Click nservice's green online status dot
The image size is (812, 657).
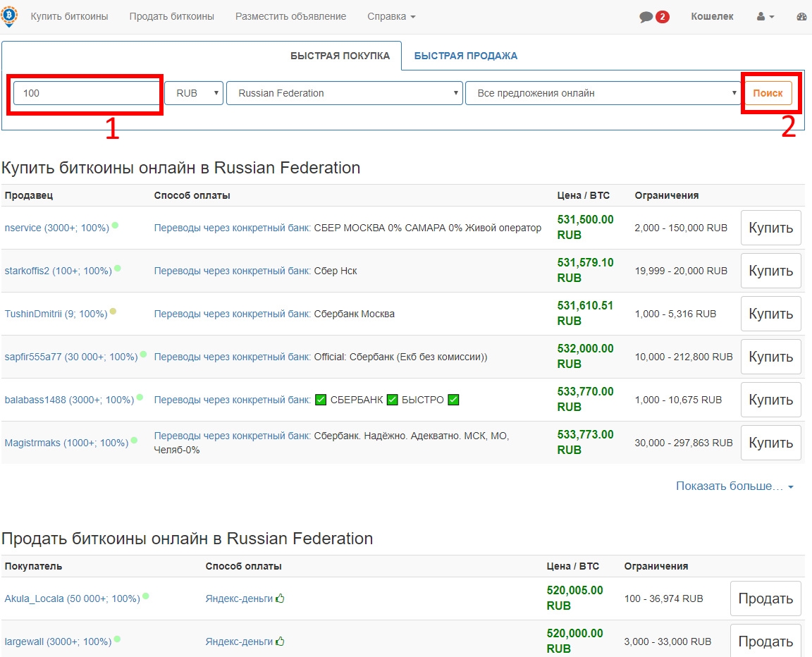pyautogui.click(x=115, y=226)
